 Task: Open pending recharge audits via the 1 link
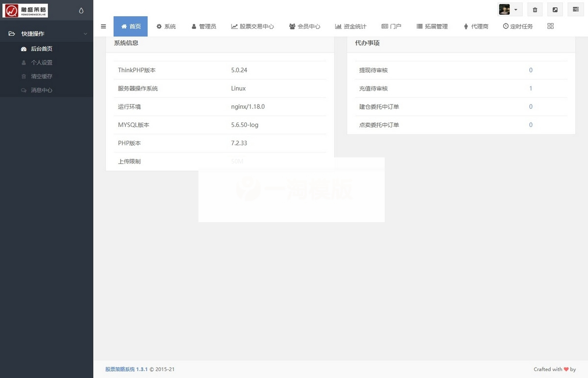click(x=531, y=88)
